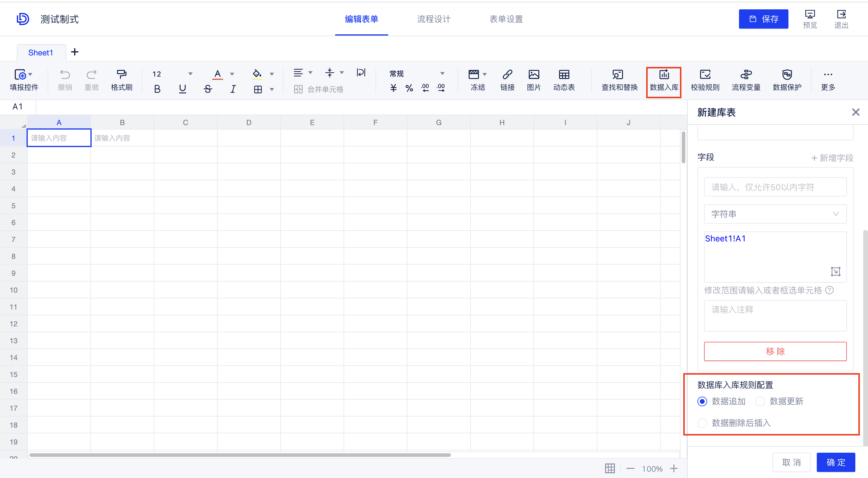The width and height of the screenshot is (868, 478).
Task: Click the 保存 save button
Action: 763,19
